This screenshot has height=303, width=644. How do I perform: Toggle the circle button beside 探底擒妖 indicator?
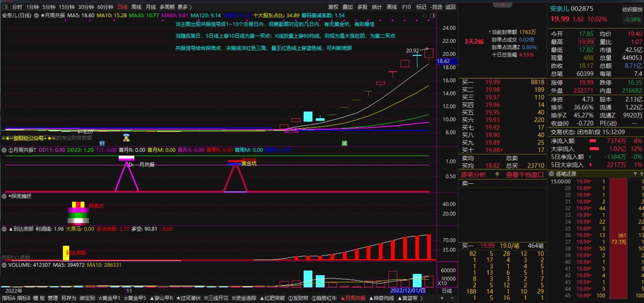pos(4,196)
